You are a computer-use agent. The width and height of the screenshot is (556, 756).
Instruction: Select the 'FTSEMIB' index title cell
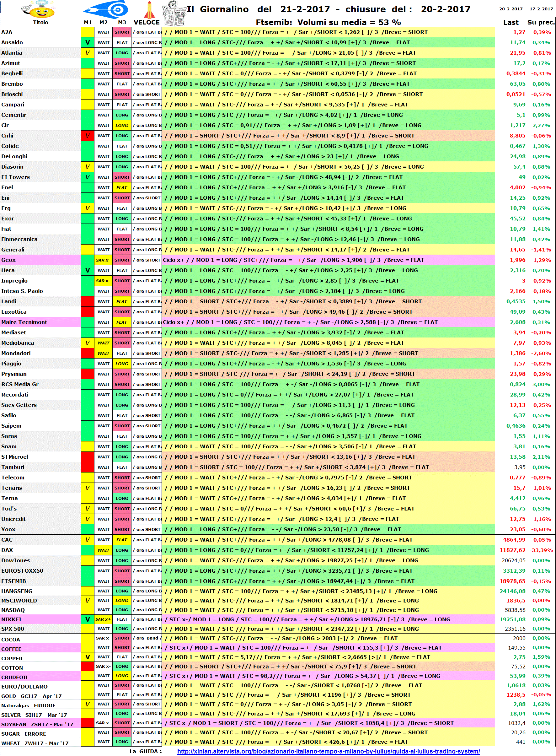(40, 581)
